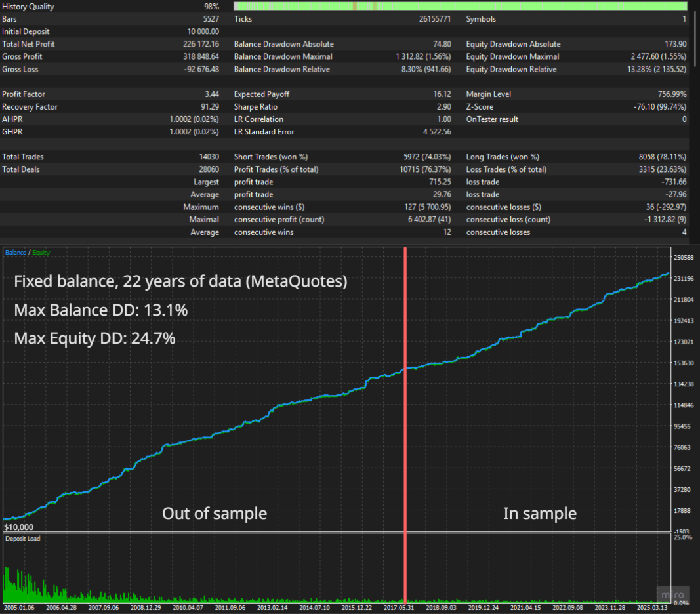Click the Equity Drawdown Absolute value "173.90"
The image size is (700, 614).
[x=676, y=44]
